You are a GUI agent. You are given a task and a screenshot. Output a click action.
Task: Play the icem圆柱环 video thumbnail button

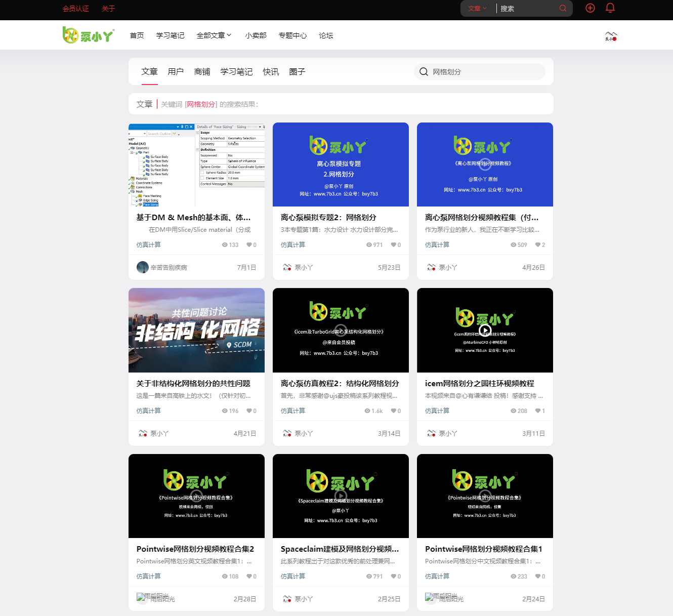(485, 331)
